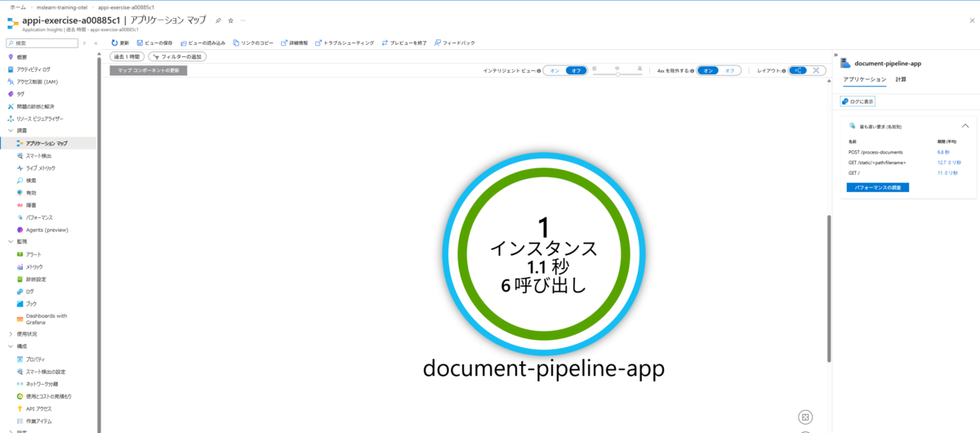Image resolution: width=980 pixels, height=433 pixels.
Task: Select オン for 4xx を除外する
Action: coord(709,70)
